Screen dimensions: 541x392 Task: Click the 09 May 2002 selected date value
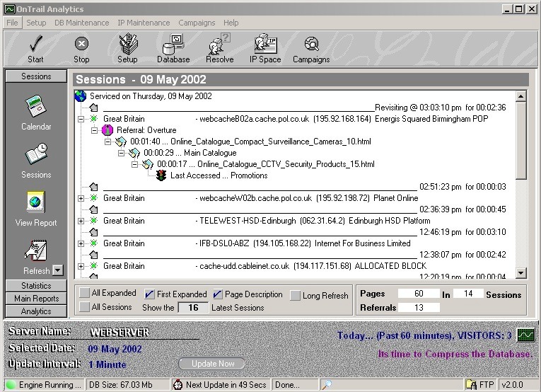pos(115,349)
